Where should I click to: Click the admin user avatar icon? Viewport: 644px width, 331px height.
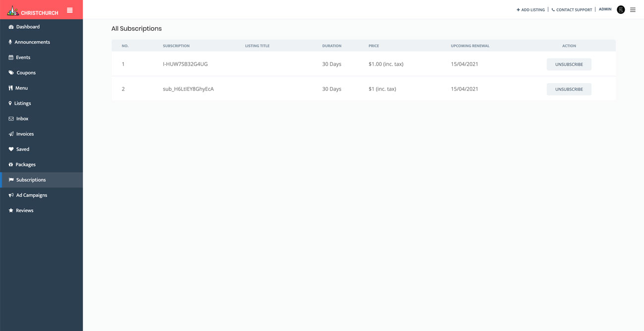tap(621, 10)
